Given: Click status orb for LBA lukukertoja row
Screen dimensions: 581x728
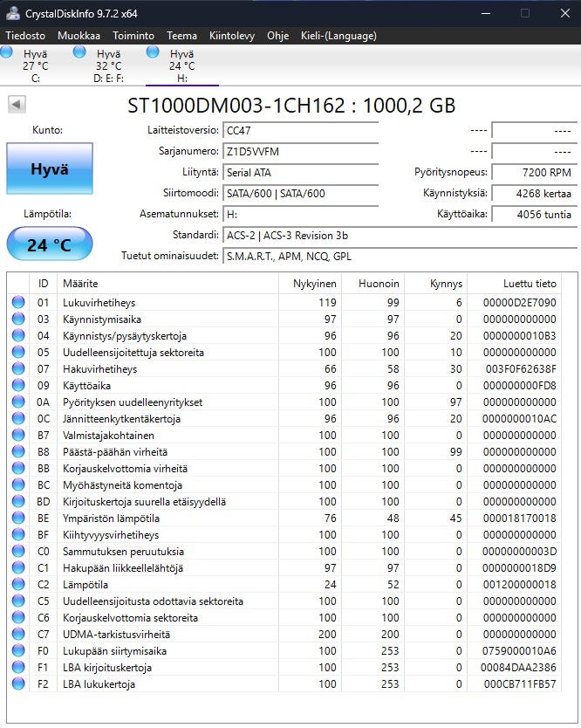Looking at the screenshot, I should click(x=18, y=683).
